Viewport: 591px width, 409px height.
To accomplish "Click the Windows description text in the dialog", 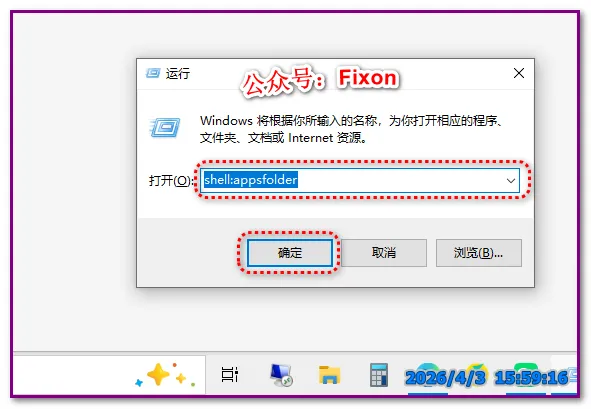I will 351,129.
